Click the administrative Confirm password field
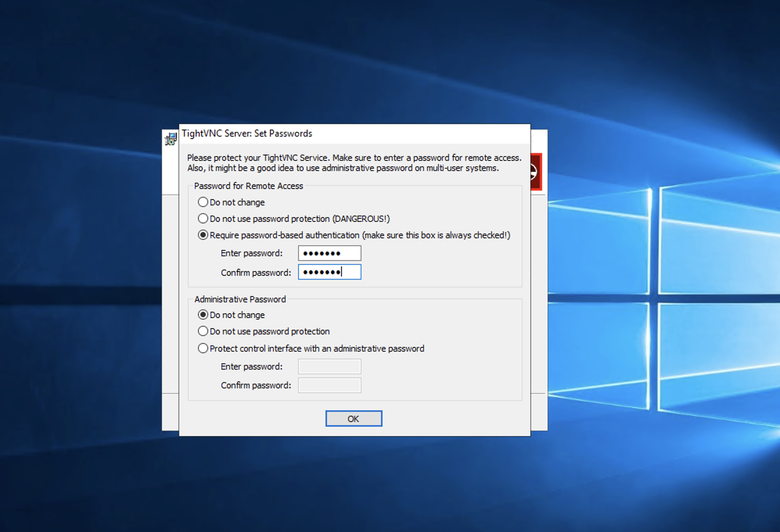 tap(329, 385)
